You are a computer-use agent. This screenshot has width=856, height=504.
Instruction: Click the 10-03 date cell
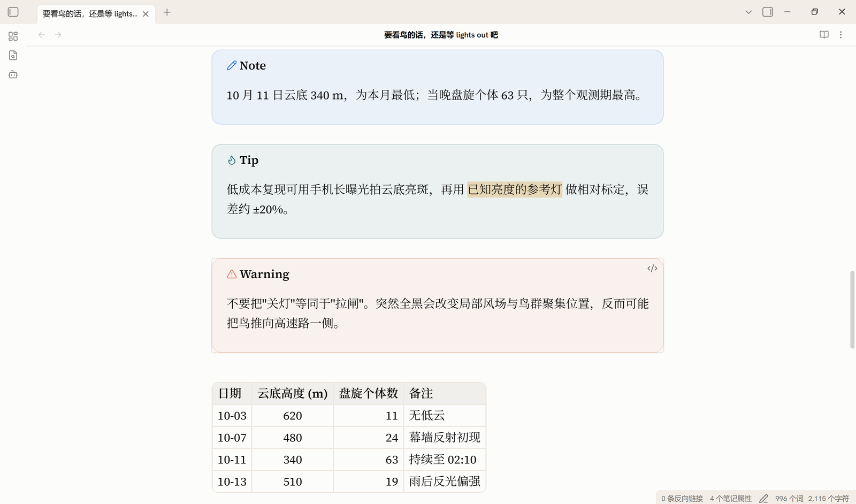(x=232, y=416)
